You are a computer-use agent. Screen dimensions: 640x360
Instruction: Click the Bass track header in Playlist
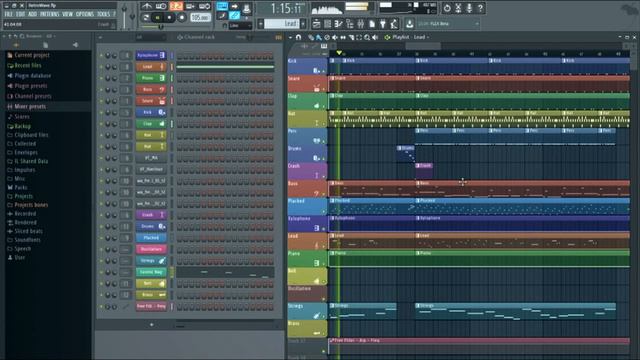307,189
